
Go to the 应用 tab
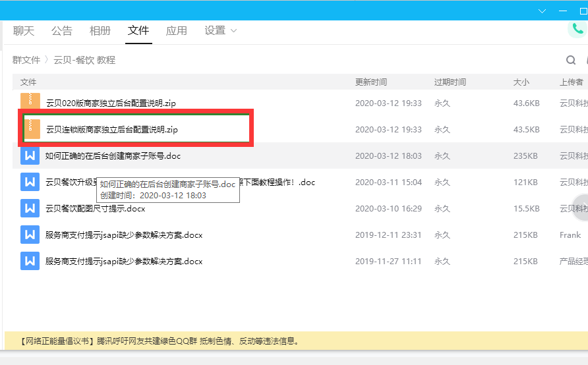coord(177,31)
